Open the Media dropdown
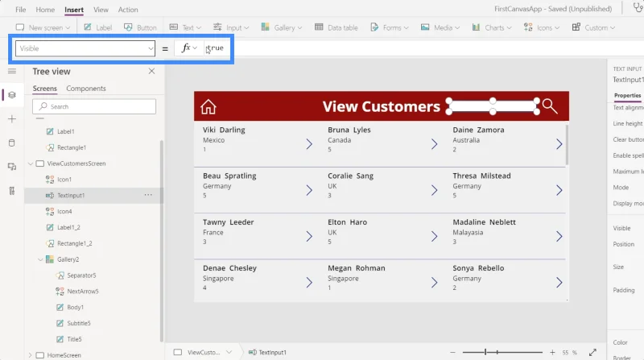Screen dimensions: 644x360 (x=440, y=27)
